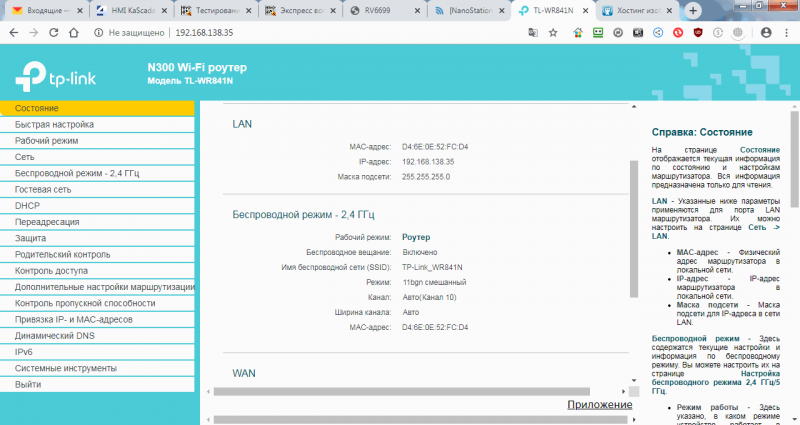This screenshot has height=425, width=800.
Task: Open Родительский контроль menu item
Action: click(97, 255)
